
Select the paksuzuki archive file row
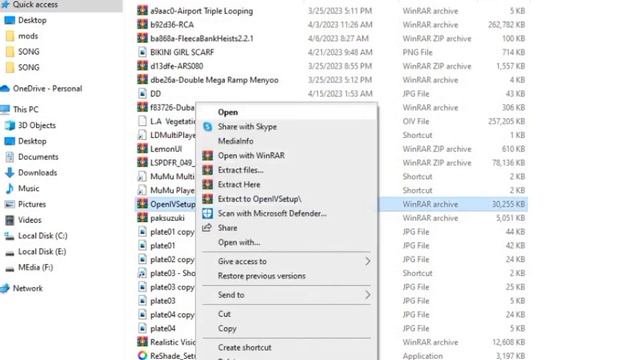331,218
